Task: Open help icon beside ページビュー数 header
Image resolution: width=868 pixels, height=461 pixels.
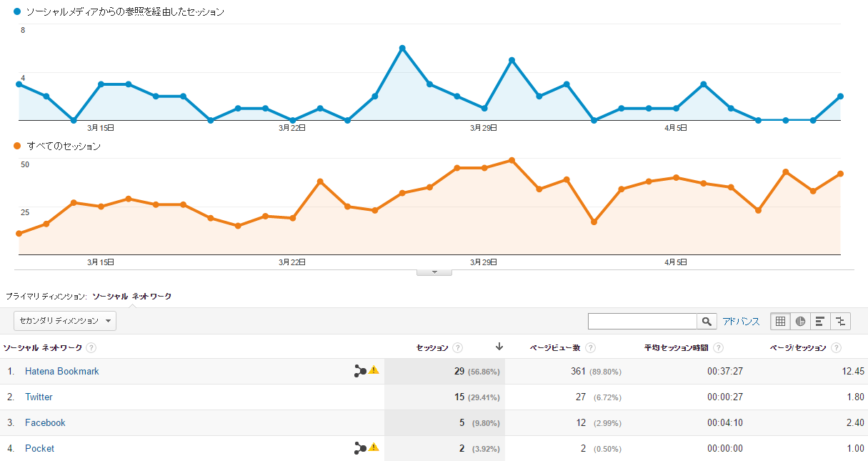Action: (x=589, y=348)
